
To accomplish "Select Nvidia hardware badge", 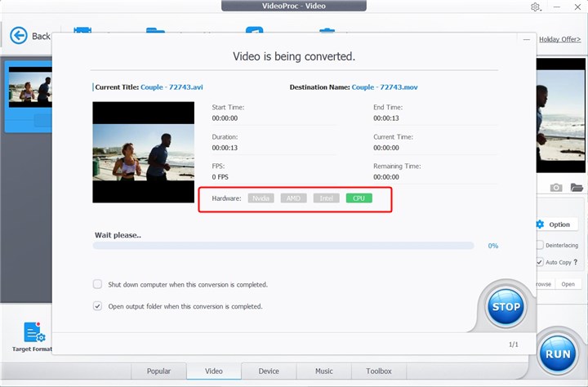I will tap(261, 198).
